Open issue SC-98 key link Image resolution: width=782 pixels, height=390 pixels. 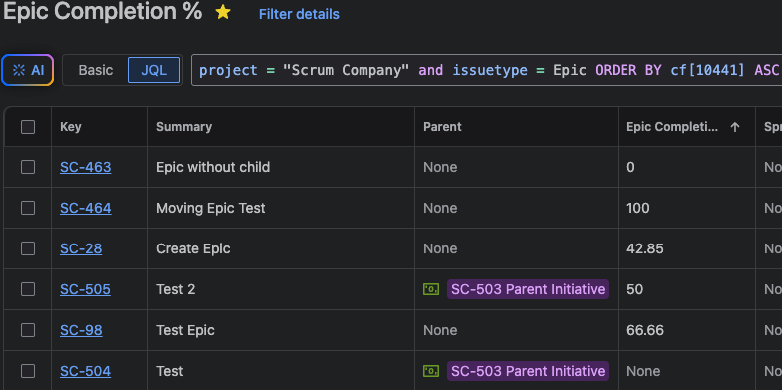click(81, 330)
